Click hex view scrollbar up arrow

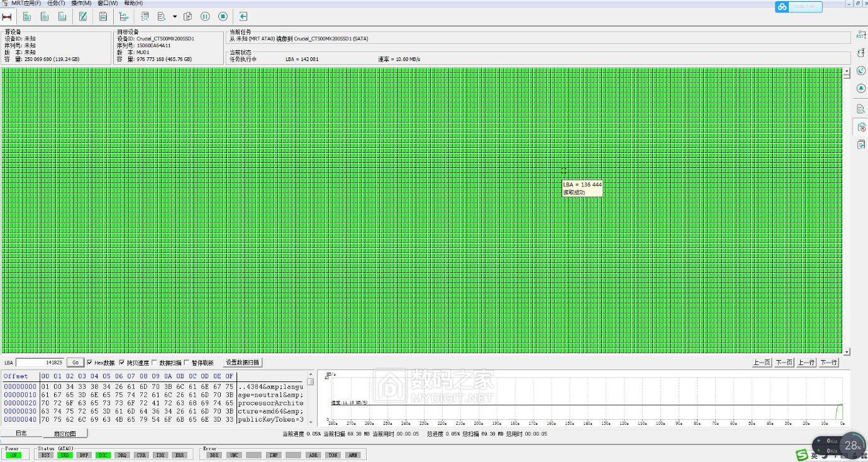310,375
